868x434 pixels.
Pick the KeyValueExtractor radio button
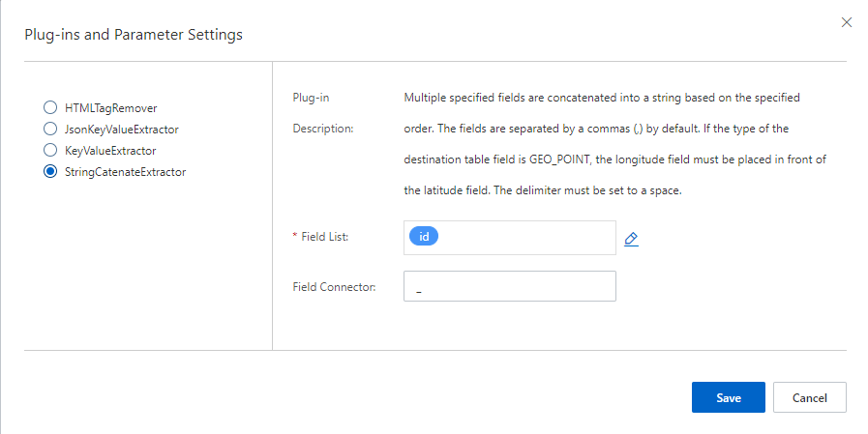point(50,151)
